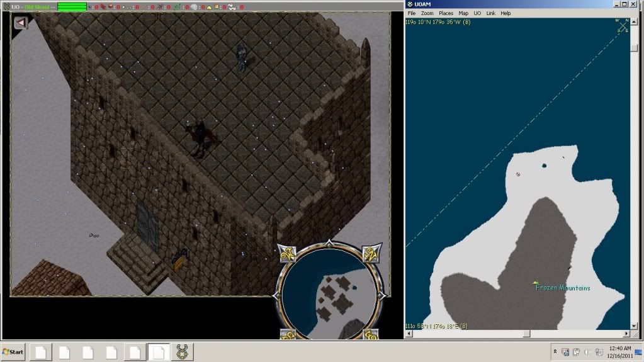Viewport: 644px width, 362px height.
Task: Maximize the UOAM window
Action: (624, 4)
